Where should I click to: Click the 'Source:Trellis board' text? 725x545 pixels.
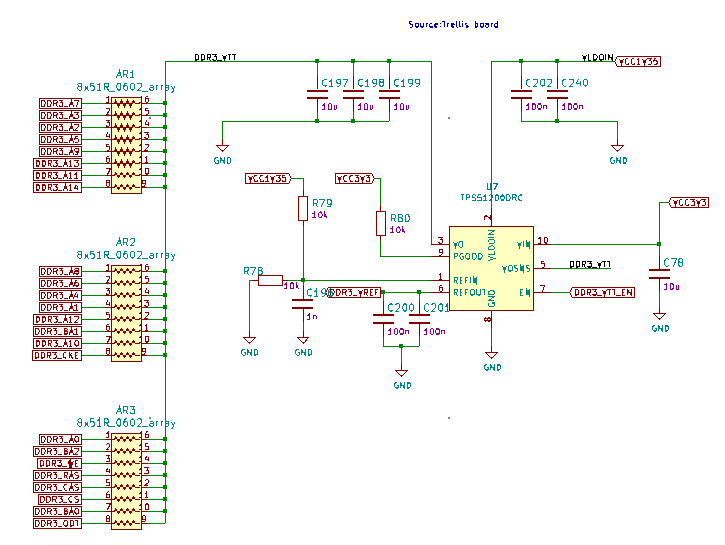pyautogui.click(x=454, y=24)
